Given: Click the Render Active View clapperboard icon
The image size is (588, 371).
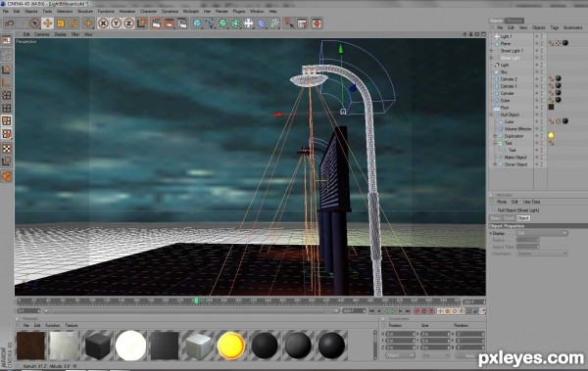Looking at the screenshot, I should [157, 23].
